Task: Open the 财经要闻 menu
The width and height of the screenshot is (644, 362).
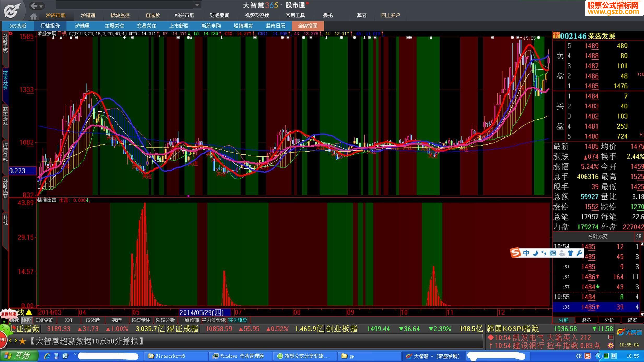Action: click(220, 15)
